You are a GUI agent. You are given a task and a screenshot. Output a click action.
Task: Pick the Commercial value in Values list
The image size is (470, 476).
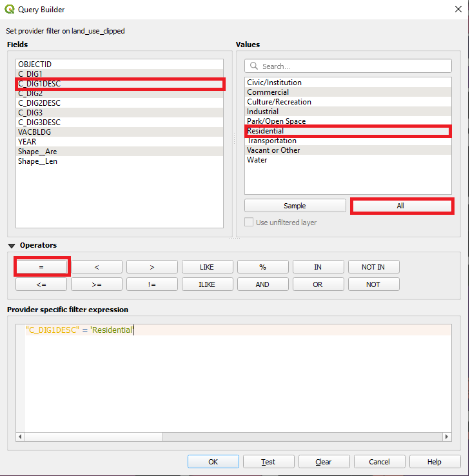[268, 92]
